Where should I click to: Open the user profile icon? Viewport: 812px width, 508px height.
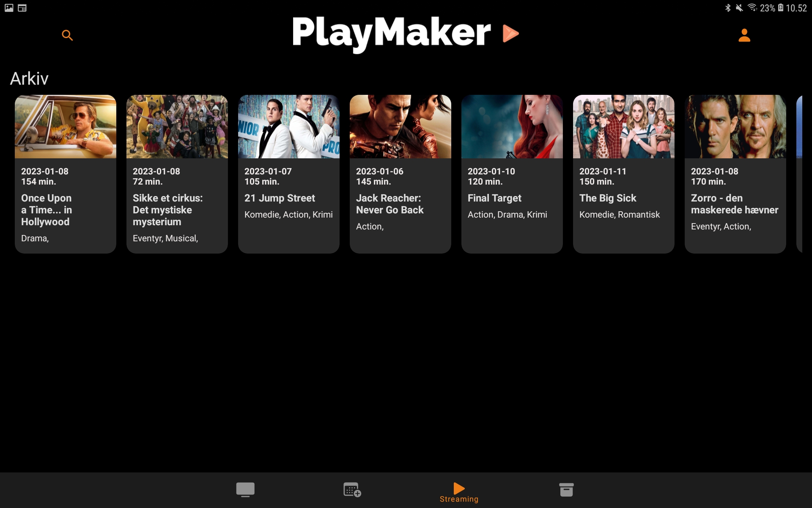[x=744, y=35]
